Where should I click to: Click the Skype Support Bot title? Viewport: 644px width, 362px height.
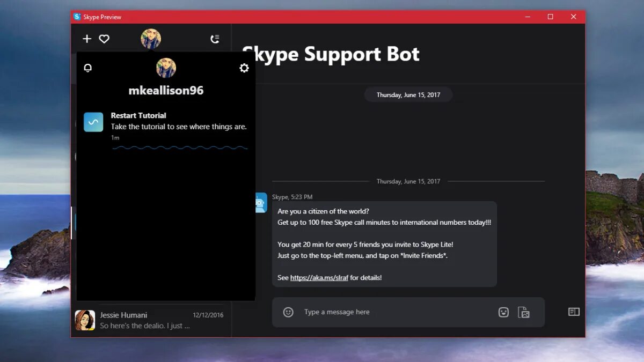point(331,54)
